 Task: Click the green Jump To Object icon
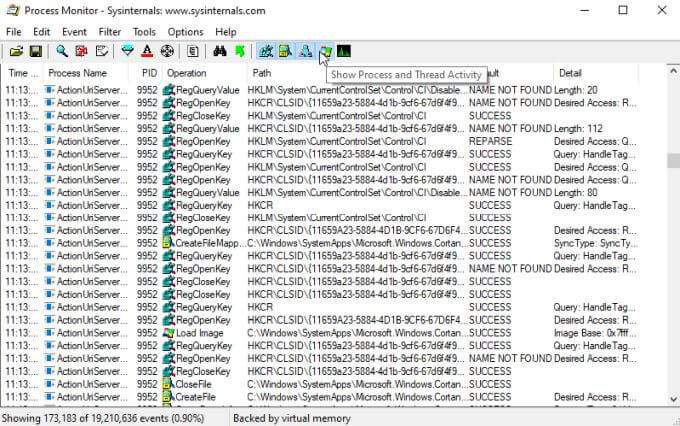[x=240, y=52]
